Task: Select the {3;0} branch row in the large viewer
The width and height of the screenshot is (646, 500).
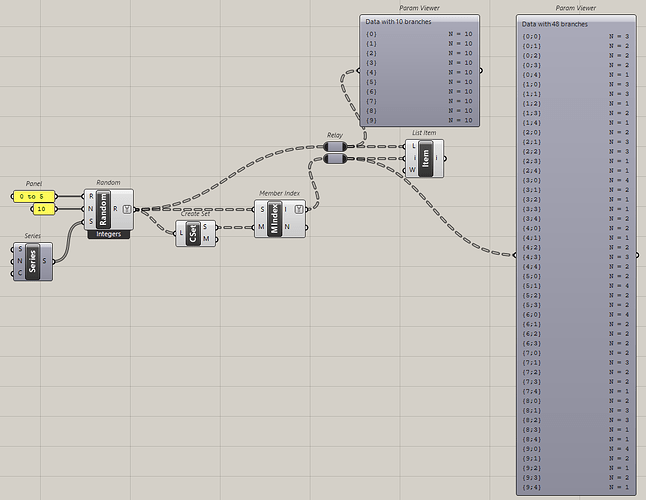Action: point(576,180)
